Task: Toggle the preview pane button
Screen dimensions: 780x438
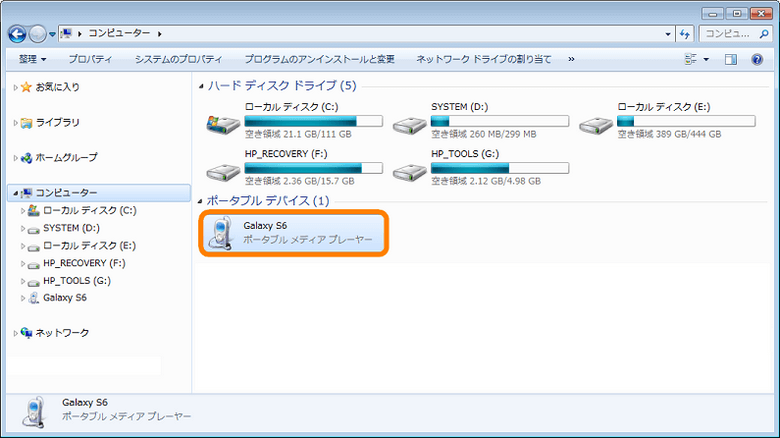Action: (730, 59)
